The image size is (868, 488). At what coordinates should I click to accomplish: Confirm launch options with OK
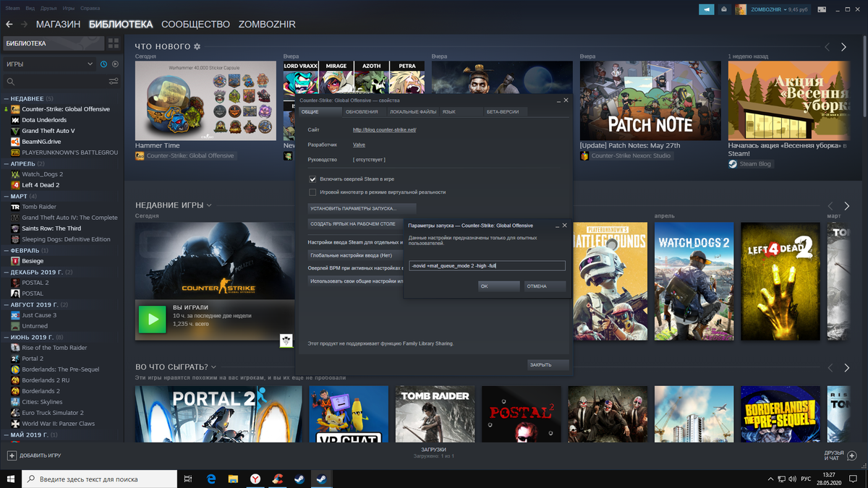[499, 286]
